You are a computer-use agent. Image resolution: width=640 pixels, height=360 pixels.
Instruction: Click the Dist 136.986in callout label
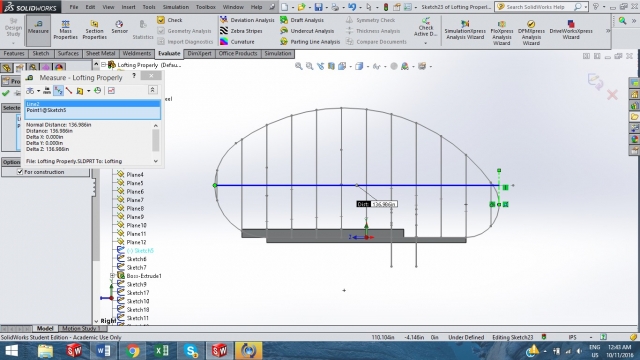tap(376, 204)
